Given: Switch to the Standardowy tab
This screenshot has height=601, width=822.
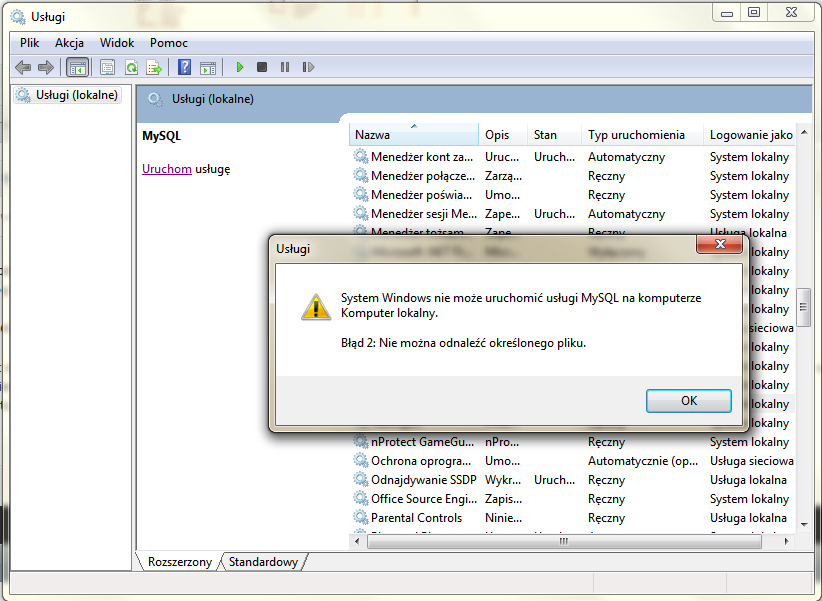Looking at the screenshot, I should (263, 562).
